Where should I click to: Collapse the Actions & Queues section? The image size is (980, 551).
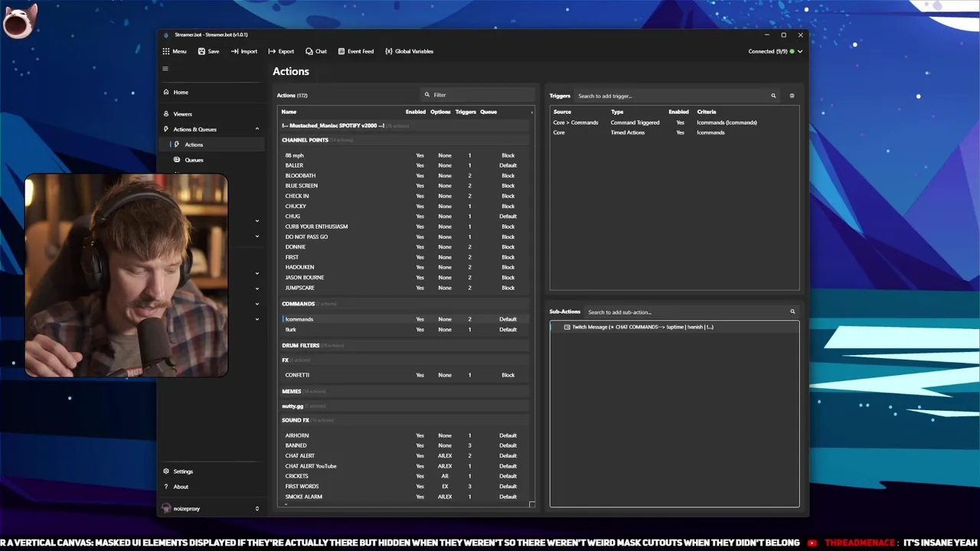pyautogui.click(x=257, y=129)
